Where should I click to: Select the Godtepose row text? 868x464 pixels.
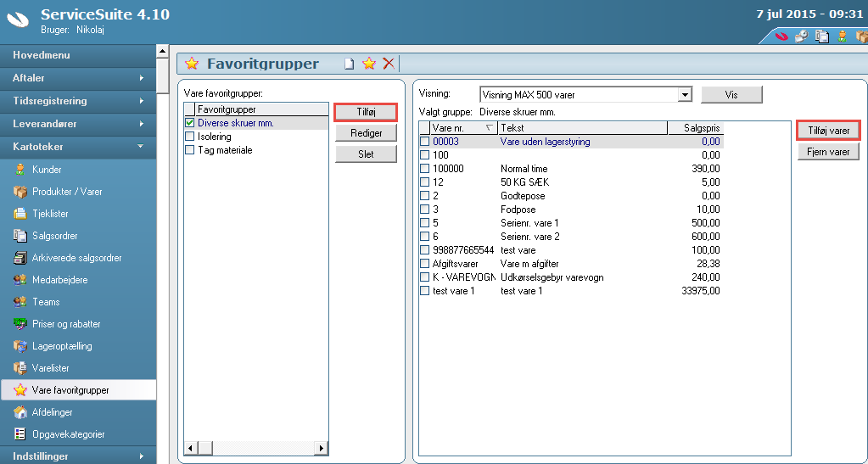click(x=523, y=196)
